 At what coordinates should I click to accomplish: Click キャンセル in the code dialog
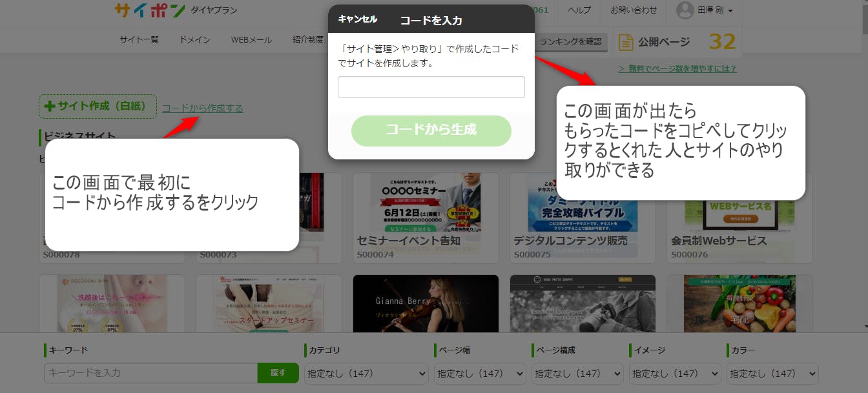click(357, 19)
